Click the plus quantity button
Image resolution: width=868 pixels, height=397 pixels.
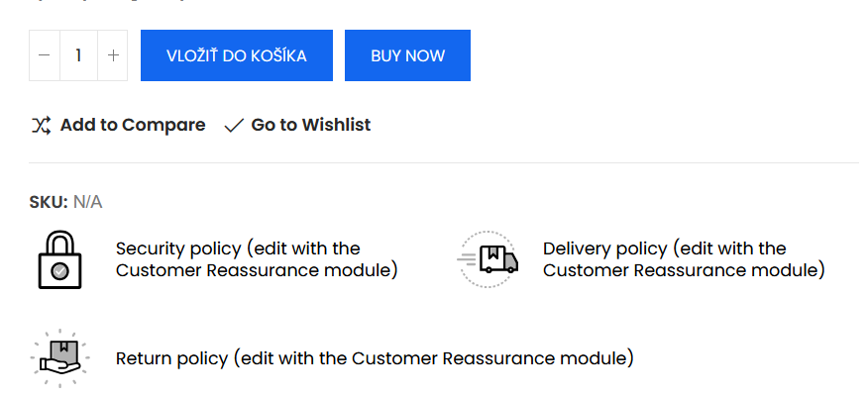tap(113, 55)
